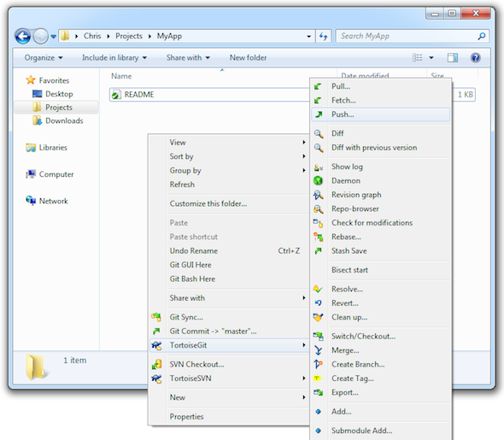Screen dimensions: 504x440
Task: Open recent pages dropdown beside Forward
Action: click(x=53, y=37)
